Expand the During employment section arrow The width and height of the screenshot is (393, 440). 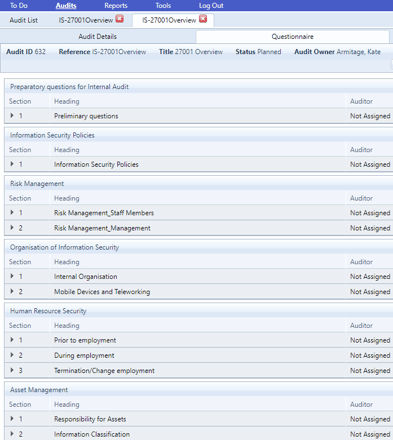[12, 355]
